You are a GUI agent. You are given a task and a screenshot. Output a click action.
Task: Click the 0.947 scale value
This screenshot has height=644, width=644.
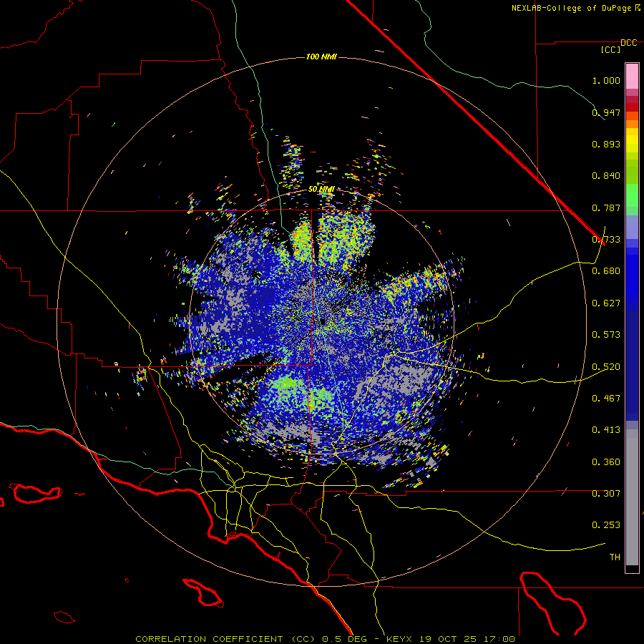[x=606, y=112]
